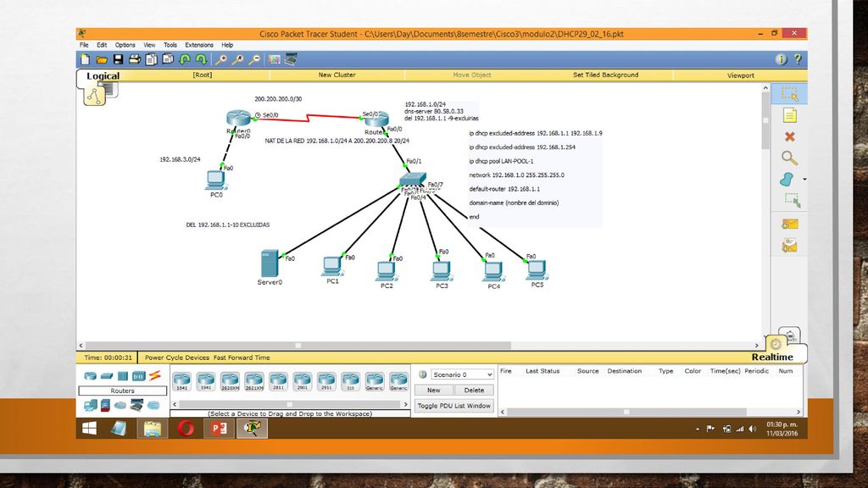Open a file with the folder icon
Image resolution: width=868 pixels, height=488 pixels.
[x=102, y=59]
